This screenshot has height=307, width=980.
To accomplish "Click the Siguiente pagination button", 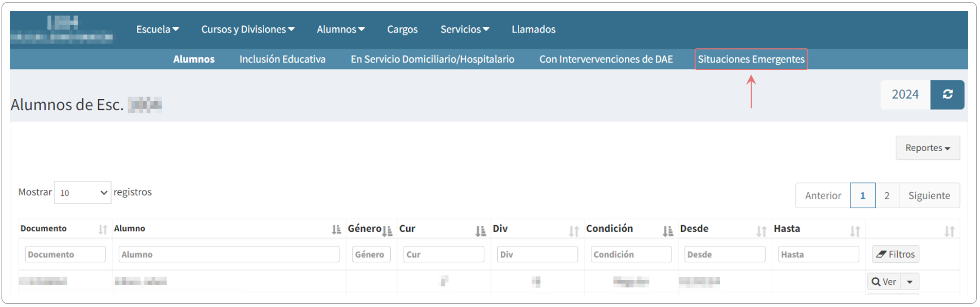I will click(929, 196).
